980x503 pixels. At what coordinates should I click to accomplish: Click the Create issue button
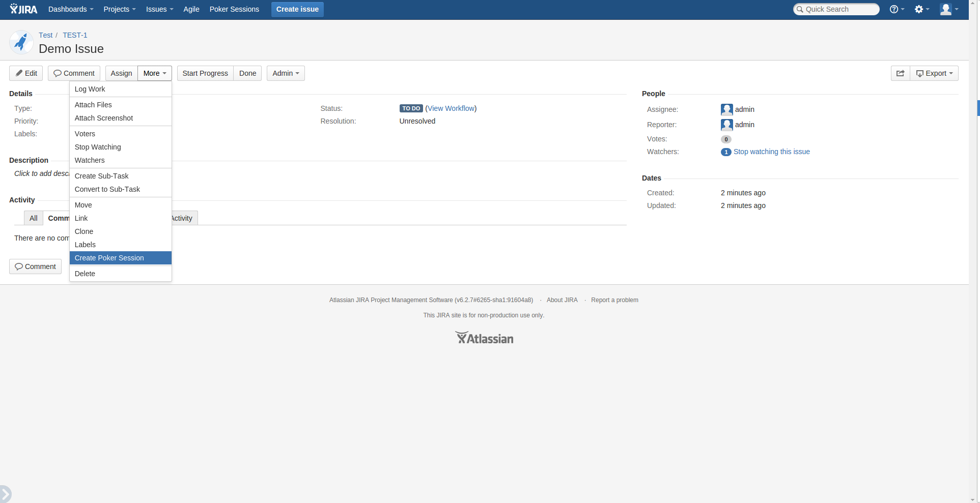(x=297, y=9)
